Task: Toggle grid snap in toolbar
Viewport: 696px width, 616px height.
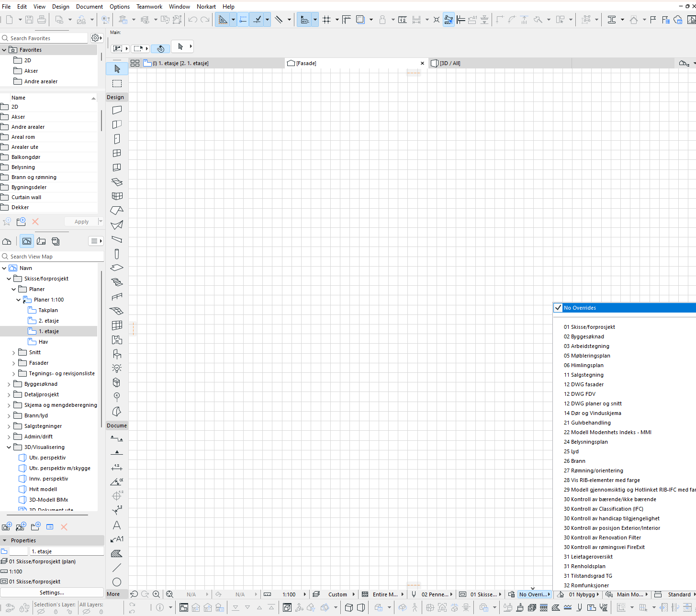Action: (x=326, y=20)
